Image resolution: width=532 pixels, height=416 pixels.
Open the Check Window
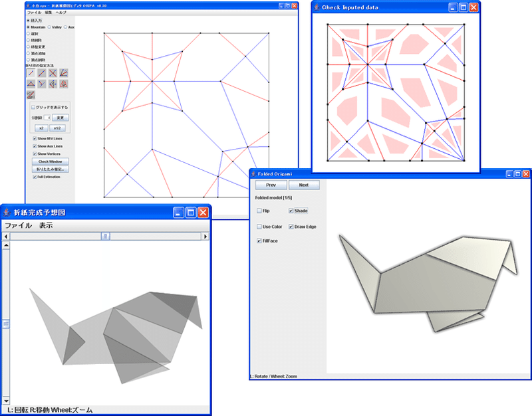[51, 161]
